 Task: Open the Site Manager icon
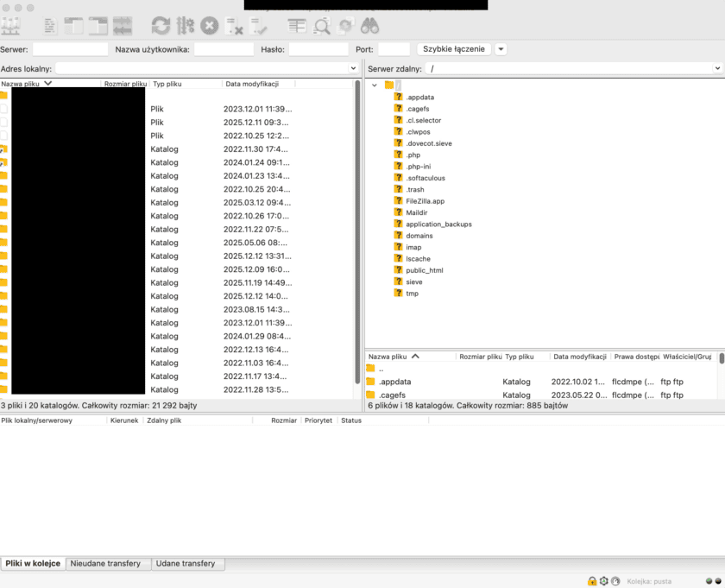click(x=10, y=26)
